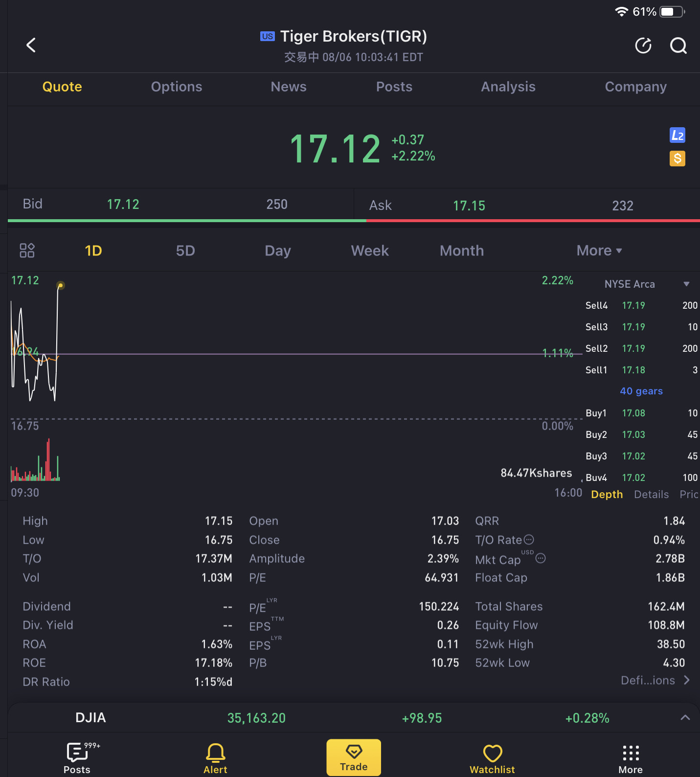Tap the Sell1 row at 17.18
This screenshot has width=700, height=777.
pos(641,370)
